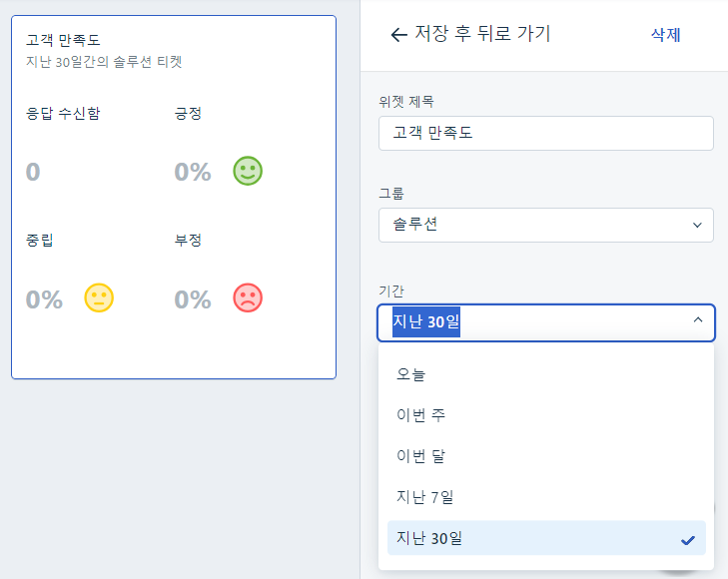Select 오늘 from the period list

coord(546,374)
